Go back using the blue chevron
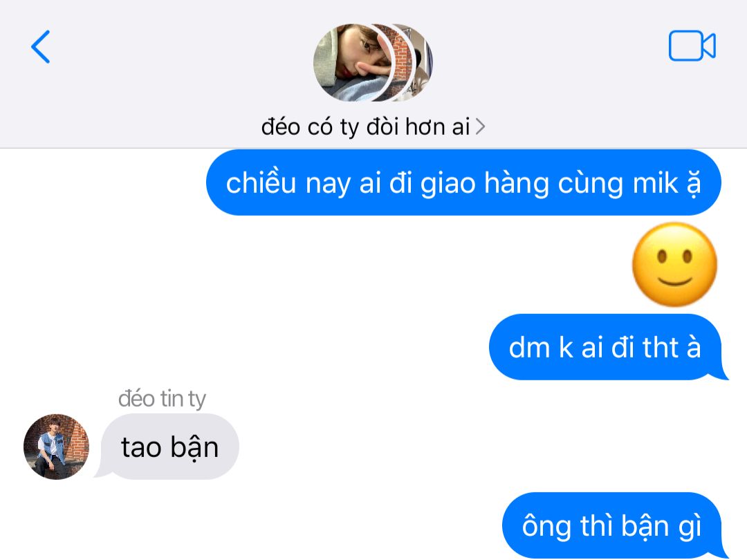Image resolution: width=747 pixels, height=560 pixels. (x=41, y=47)
